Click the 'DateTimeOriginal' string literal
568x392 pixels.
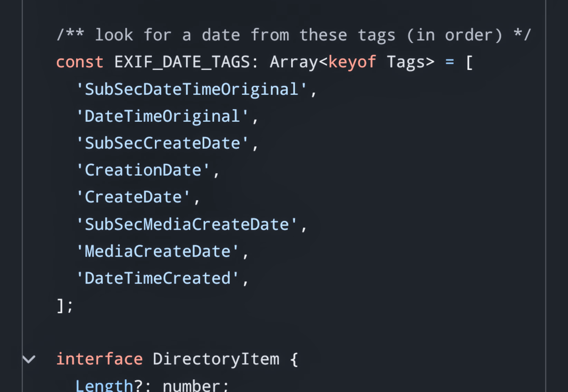162,116
